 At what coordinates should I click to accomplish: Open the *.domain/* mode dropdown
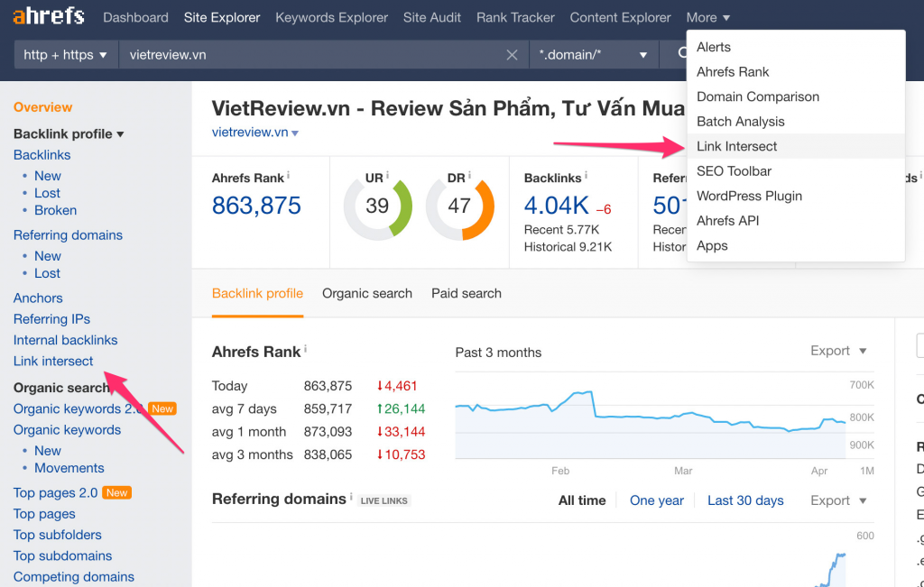pyautogui.click(x=594, y=55)
